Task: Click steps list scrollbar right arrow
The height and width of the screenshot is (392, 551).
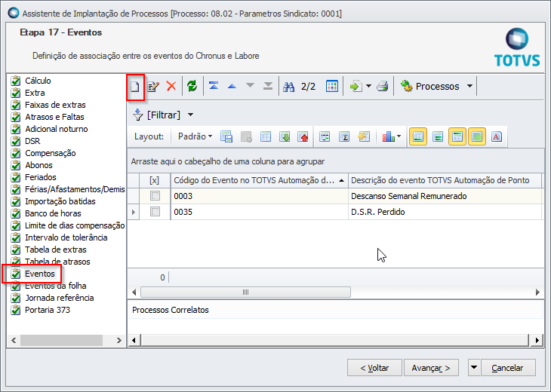Action: (x=119, y=340)
